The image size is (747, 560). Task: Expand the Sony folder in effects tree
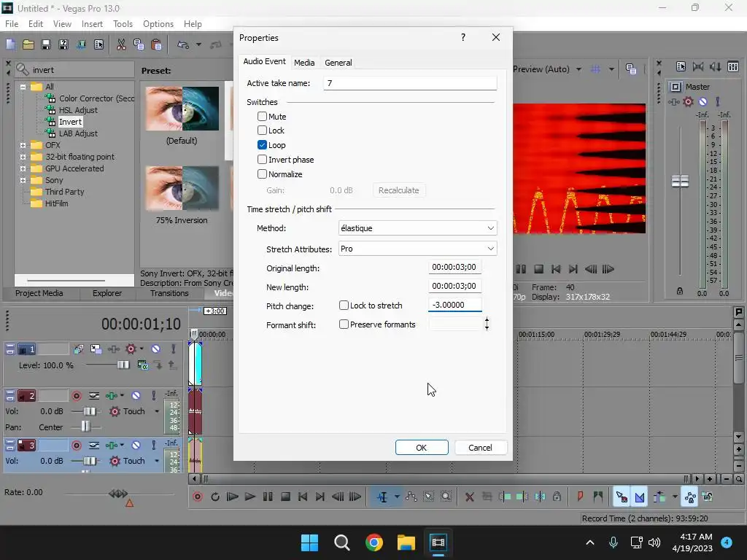[x=23, y=181]
